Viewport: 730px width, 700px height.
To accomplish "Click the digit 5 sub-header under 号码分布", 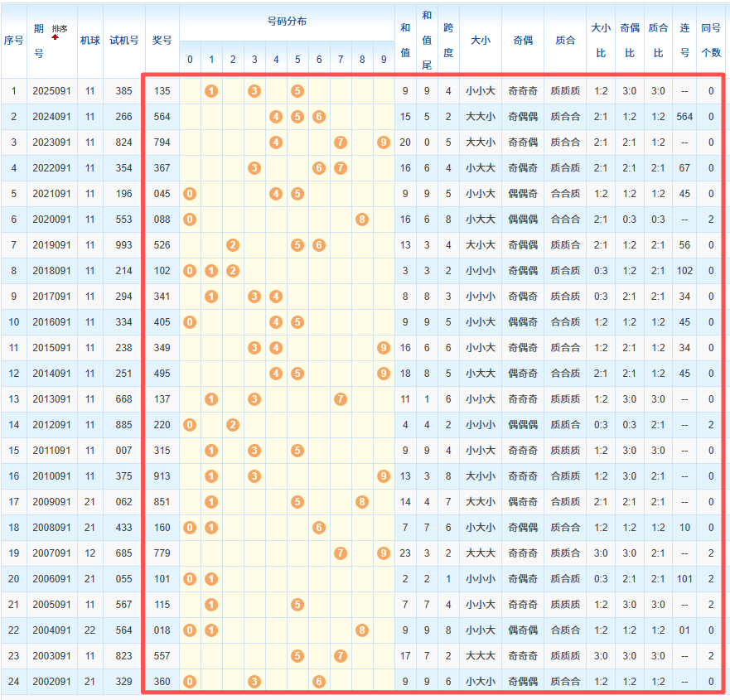I will coord(297,60).
